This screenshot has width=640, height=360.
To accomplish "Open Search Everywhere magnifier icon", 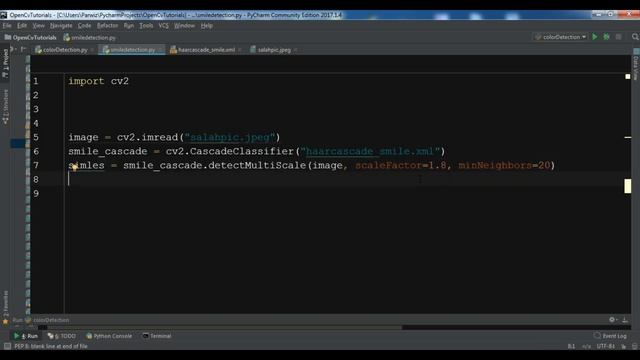I will point(635,37).
